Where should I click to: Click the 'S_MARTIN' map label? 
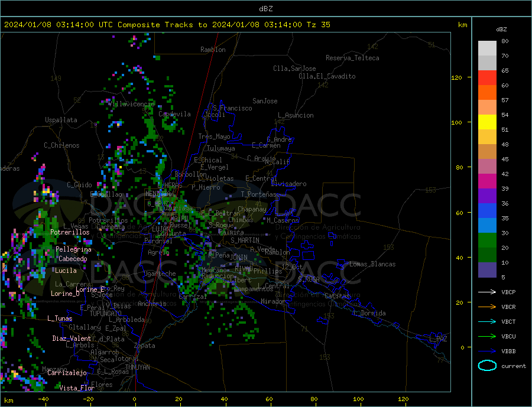pyautogui.click(x=245, y=240)
